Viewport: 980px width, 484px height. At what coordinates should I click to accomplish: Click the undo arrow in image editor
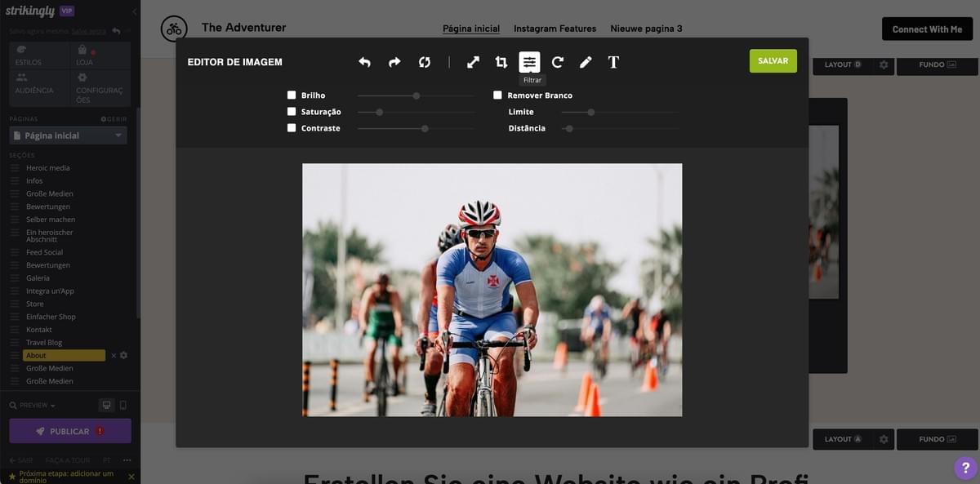(364, 62)
